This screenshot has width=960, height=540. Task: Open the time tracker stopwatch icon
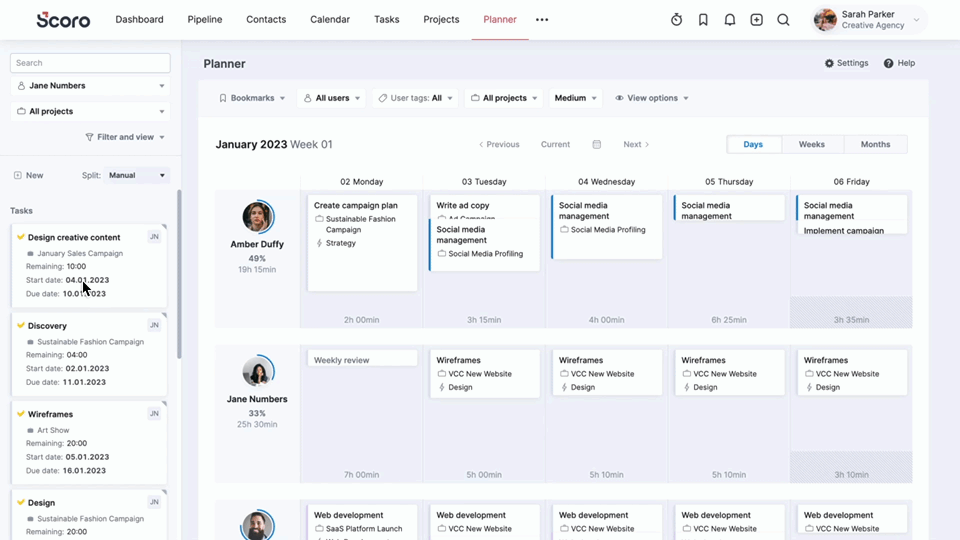point(677,20)
